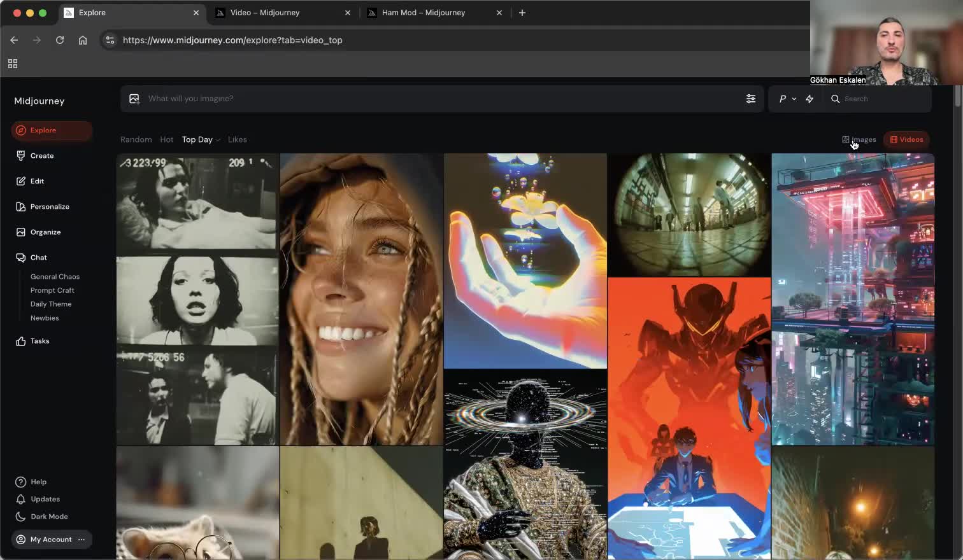Open the fisheye corridor video

click(x=689, y=214)
